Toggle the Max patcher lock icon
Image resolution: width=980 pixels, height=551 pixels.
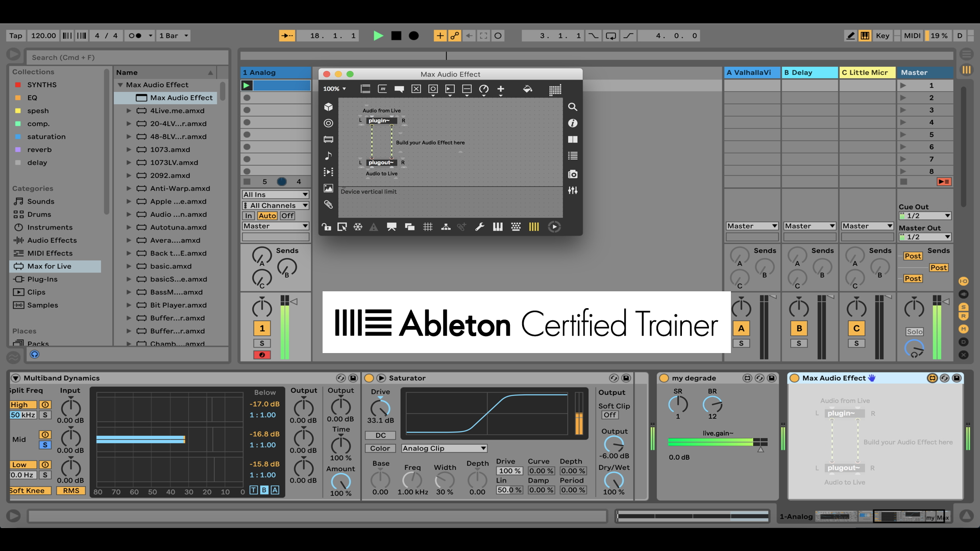pos(326,227)
